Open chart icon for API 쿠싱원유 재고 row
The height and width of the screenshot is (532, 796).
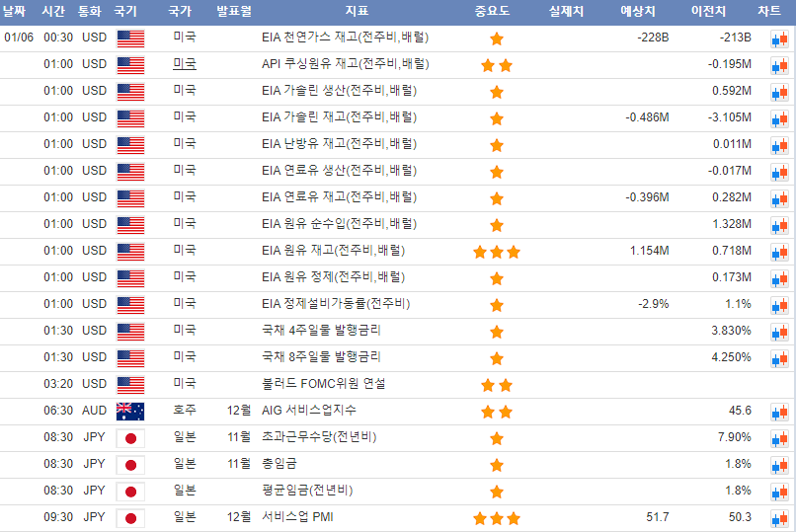pyautogui.click(x=778, y=65)
